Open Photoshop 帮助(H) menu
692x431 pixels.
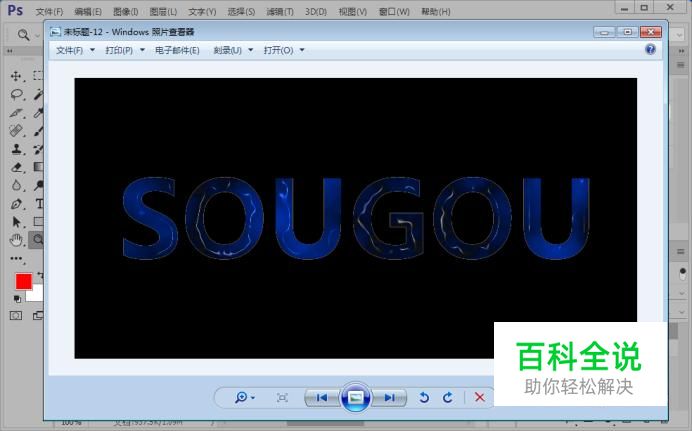tap(436, 12)
